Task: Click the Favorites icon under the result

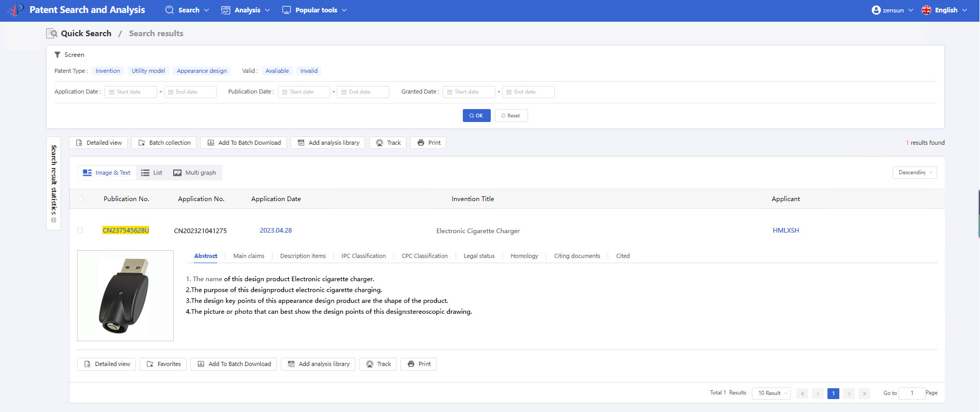Action: pos(150,364)
